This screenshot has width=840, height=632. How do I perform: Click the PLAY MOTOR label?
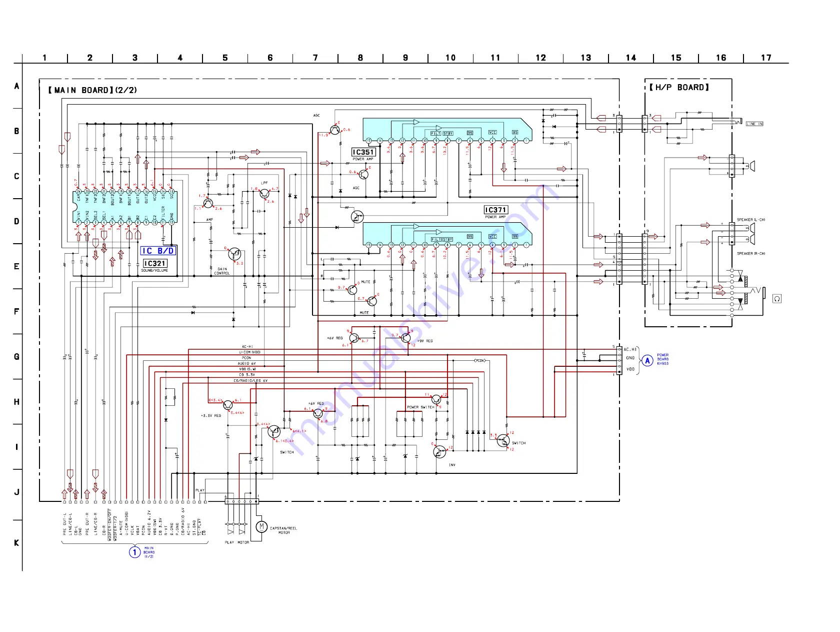click(x=237, y=542)
